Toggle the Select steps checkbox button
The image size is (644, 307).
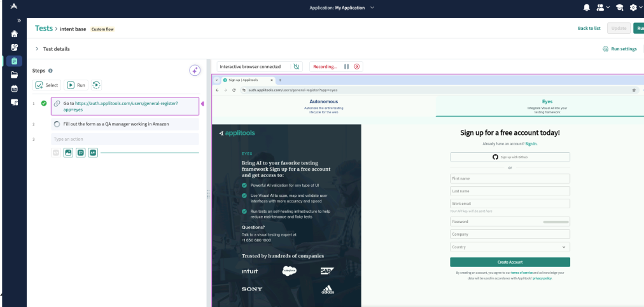pyautogui.click(x=46, y=85)
